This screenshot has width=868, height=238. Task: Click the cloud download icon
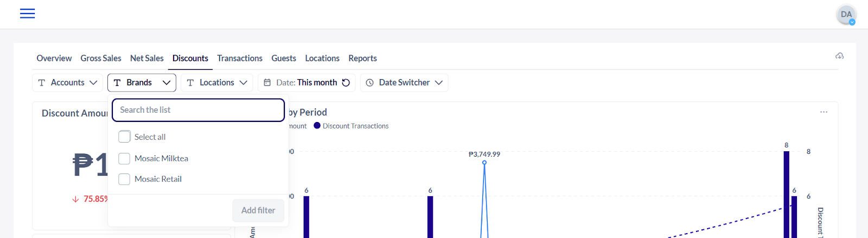pyautogui.click(x=839, y=56)
